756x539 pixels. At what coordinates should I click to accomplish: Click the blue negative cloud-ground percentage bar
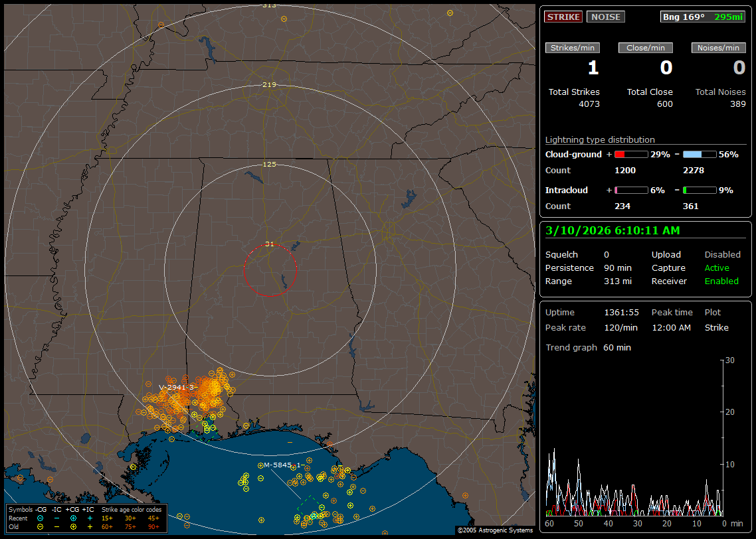pos(700,154)
